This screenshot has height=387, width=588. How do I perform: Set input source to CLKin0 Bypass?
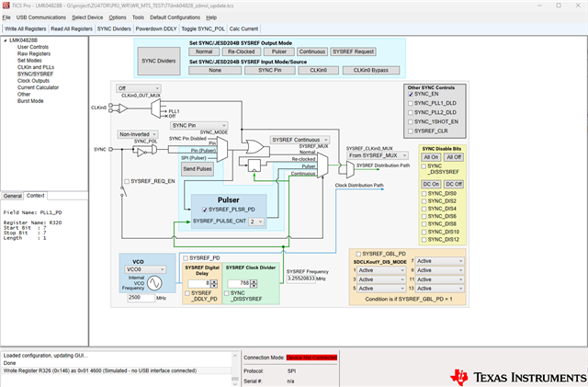pos(370,70)
